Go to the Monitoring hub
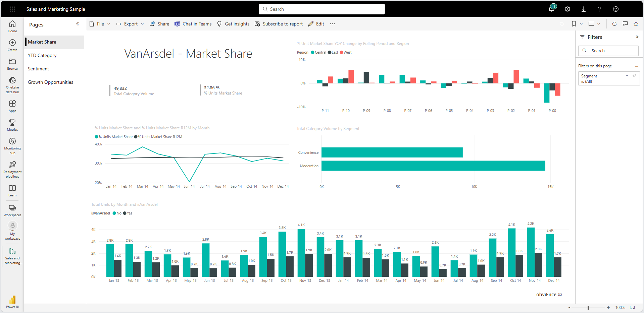Viewport: 644px width, 313px height. (x=12, y=141)
